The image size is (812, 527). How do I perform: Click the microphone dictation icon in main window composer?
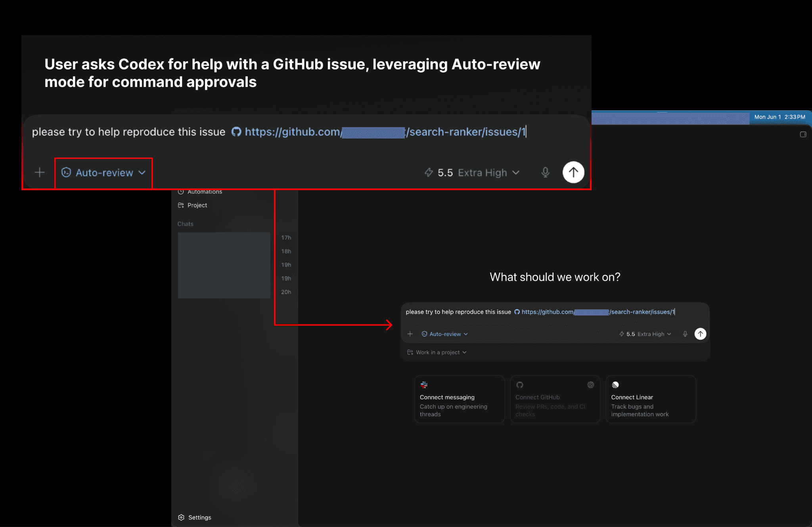pyautogui.click(x=685, y=334)
